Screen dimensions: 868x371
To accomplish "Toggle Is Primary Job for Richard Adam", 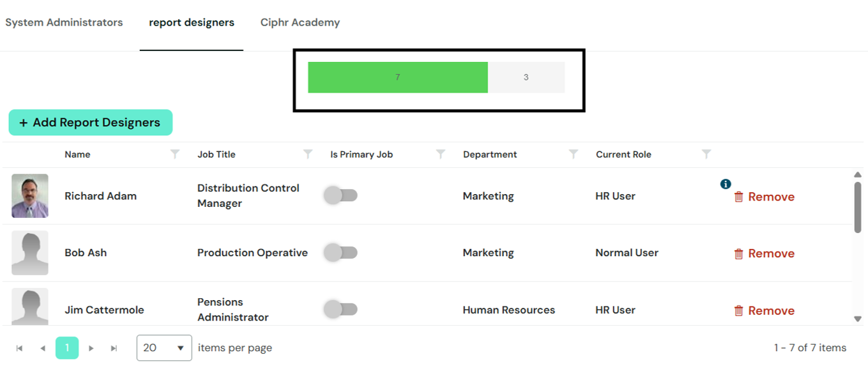I will pyautogui.click(x=340, y=195).
